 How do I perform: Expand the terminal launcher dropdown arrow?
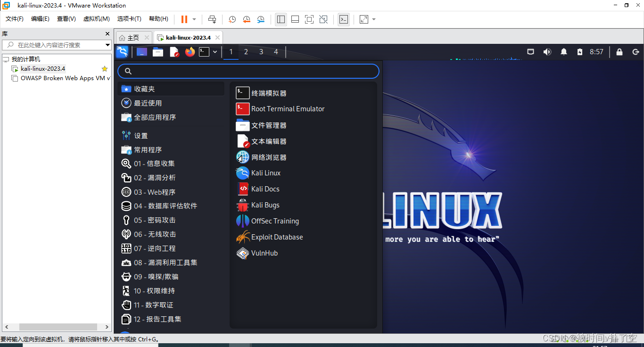click(x=215, y=52)
